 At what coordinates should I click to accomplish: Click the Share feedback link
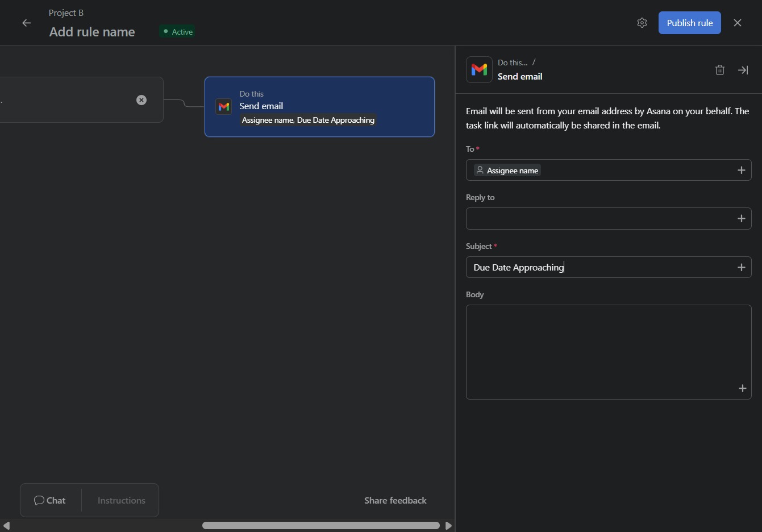(395, 500)
